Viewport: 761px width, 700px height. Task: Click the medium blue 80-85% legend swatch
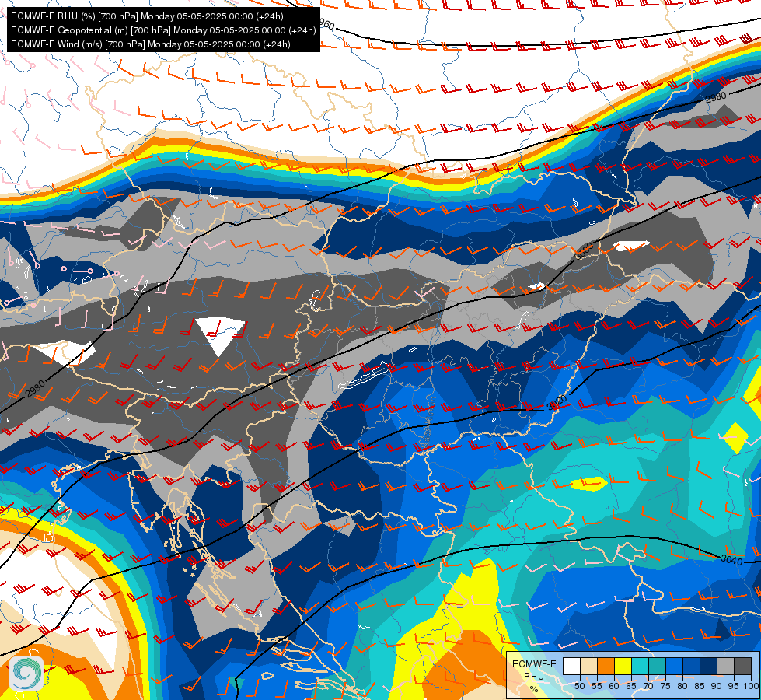coord(692,666)
